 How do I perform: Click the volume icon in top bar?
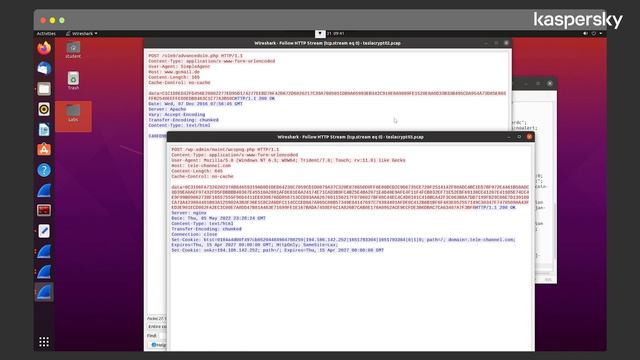(585, 33)
